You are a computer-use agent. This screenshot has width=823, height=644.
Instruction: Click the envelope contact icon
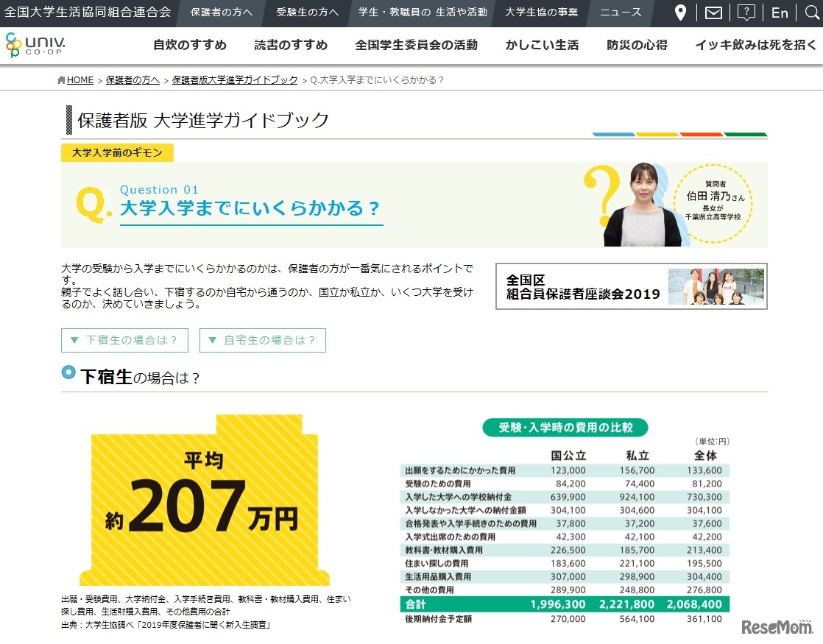[x=712, y=13]
